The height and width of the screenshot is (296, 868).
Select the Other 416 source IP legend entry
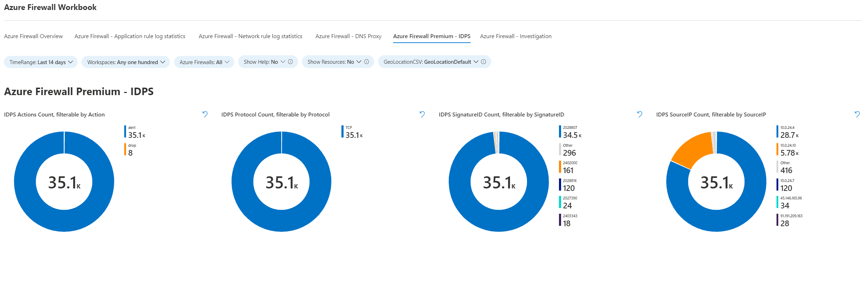click(x=785, y=167)
